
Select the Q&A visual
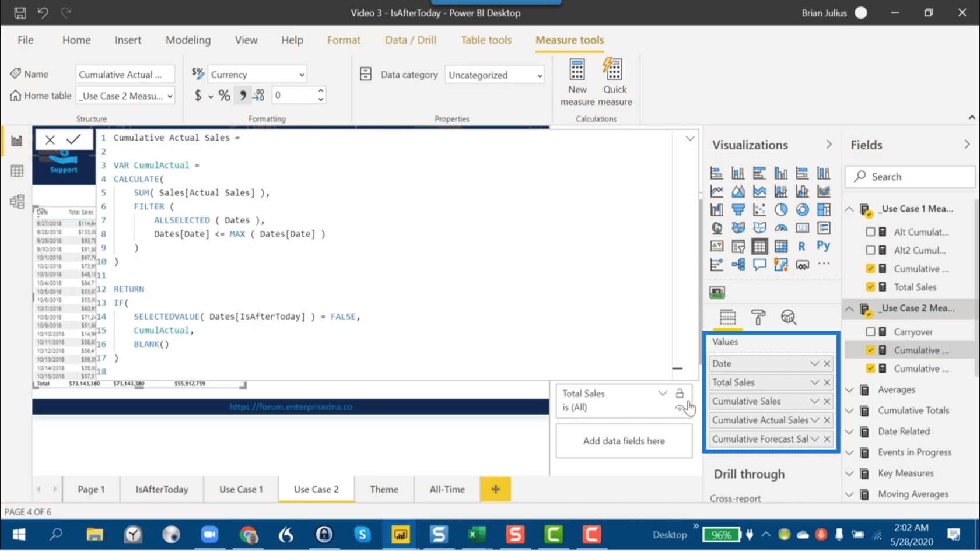(759, 265)
